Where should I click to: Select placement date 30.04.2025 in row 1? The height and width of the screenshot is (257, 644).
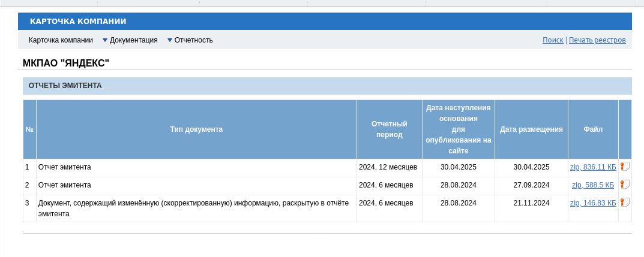[x=531, y=167]
